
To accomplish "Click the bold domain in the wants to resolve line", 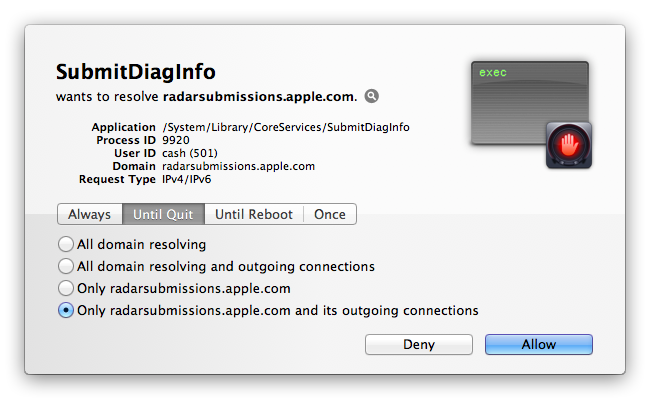I will 260,97.
